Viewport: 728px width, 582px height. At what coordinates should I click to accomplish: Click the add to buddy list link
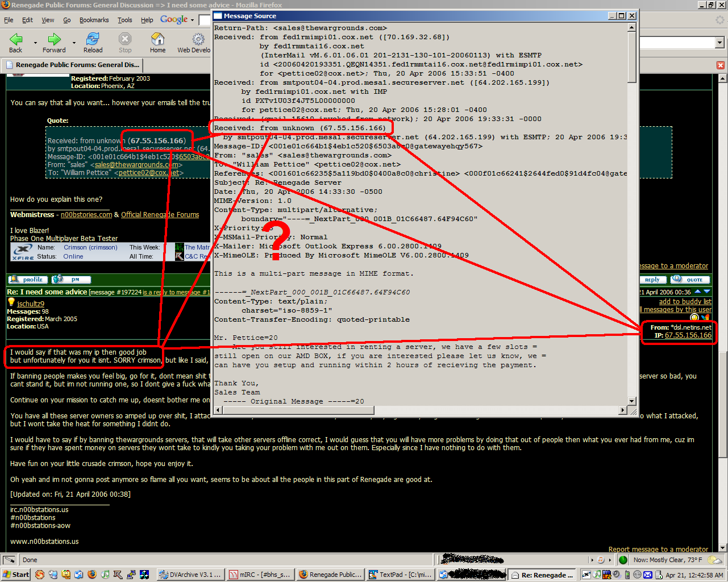685,302
